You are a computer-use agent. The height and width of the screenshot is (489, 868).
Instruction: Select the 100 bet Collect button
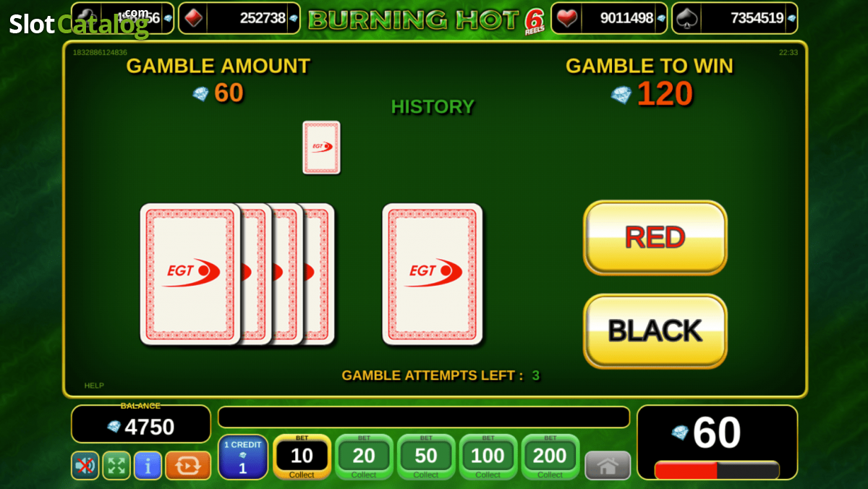tap(488, 456)
